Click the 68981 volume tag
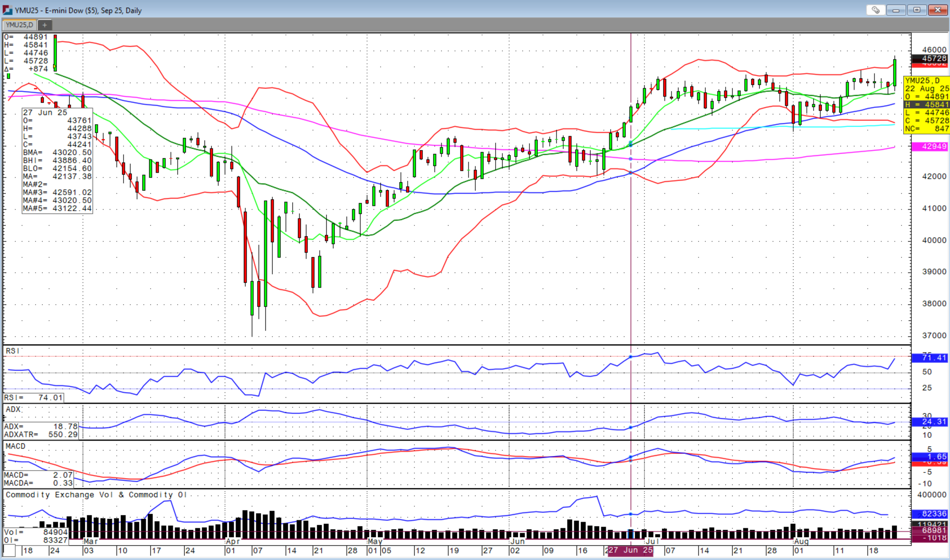This screenshot has height=560, width=950. [929, 530]
